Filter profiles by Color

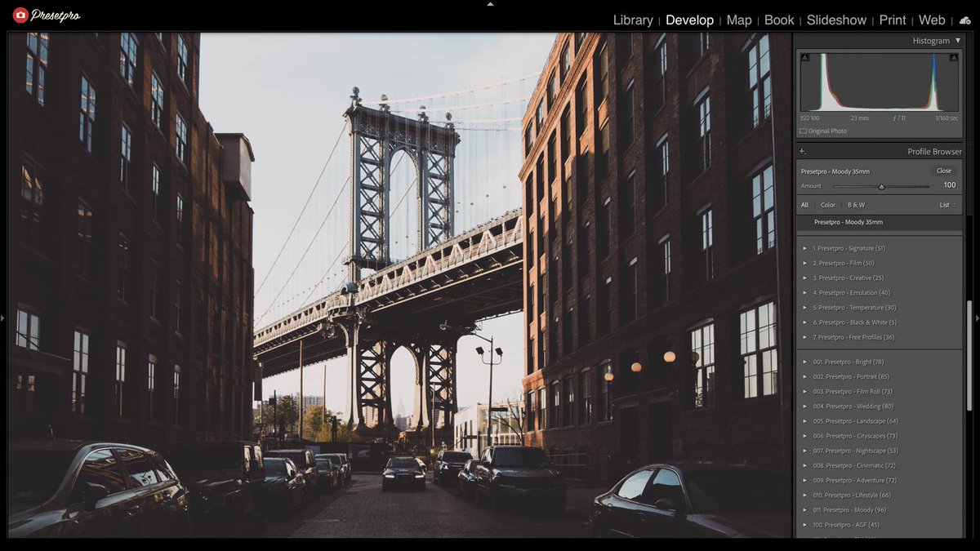(x=828, y=205)
